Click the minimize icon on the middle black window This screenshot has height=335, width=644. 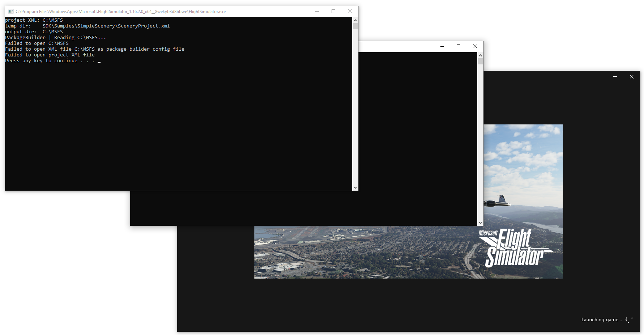pyautogui.click(x=442, y=46)
